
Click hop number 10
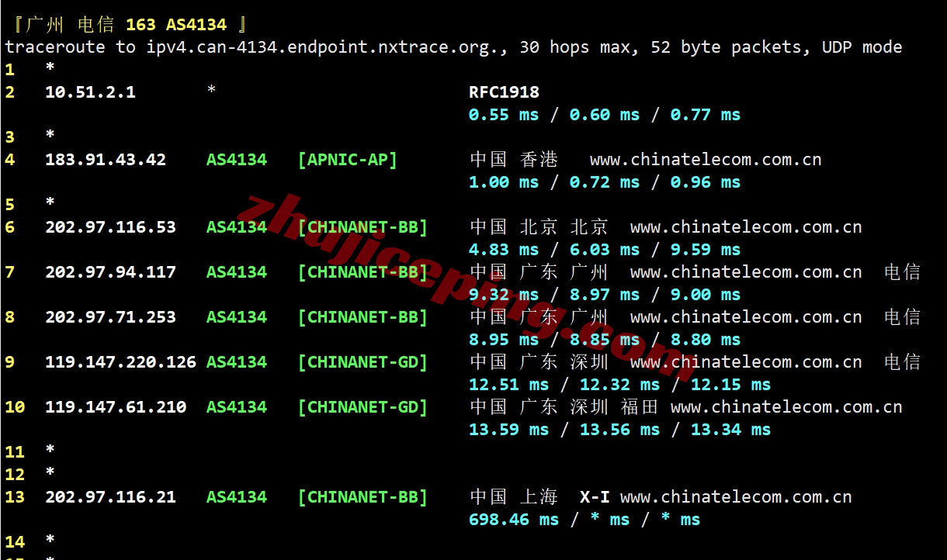click(x=15, y=407)
